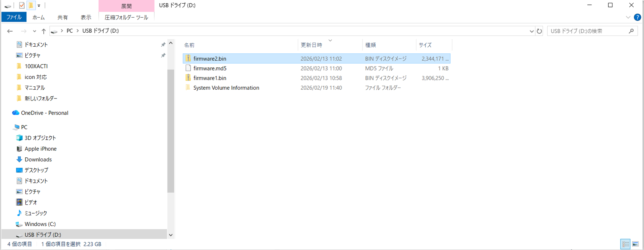Open Customize Quick Access Toolbar dropdown
The width and height of the screenshot is (644, 250).
[39, 6]
